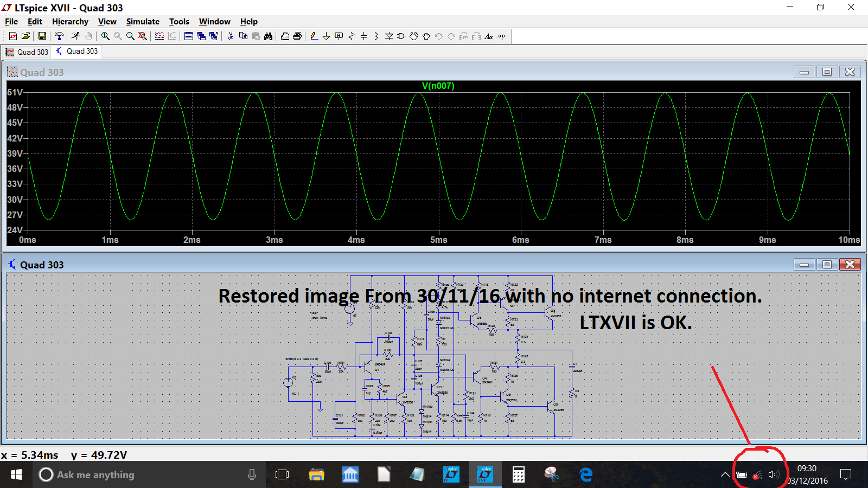Open the Windows Start button
The height and width of the screenshot is (488, 868).
click(x=16, y=474)
